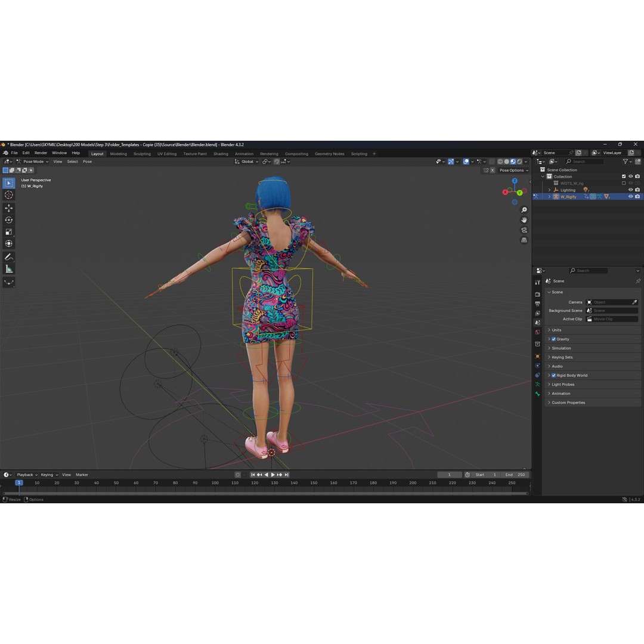The image size is (644, 644).
Task: Switch to solid viewport shading
Action: point(506,162)
